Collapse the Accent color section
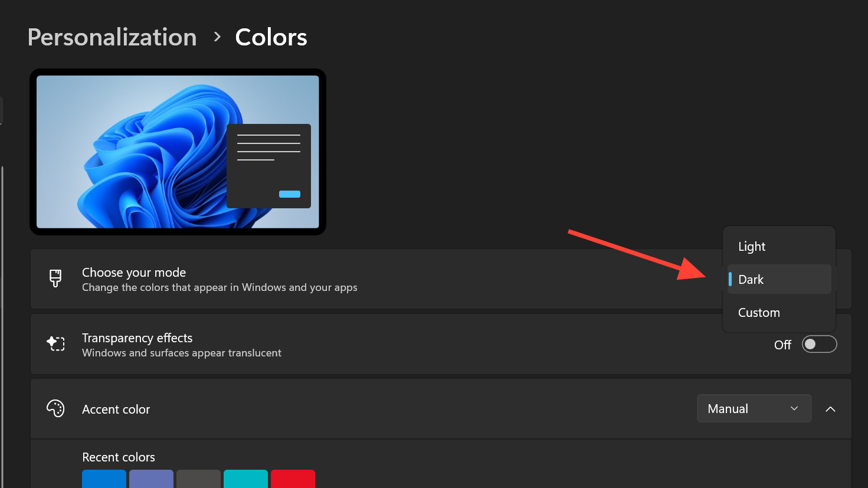Viewport: 868px width, 488px height. (830, 409)
